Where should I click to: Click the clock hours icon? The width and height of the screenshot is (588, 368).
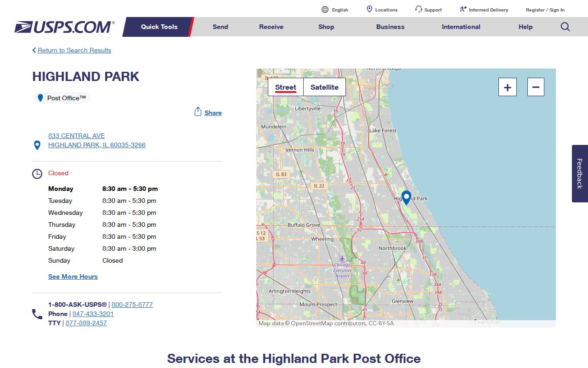coord(37,174)
